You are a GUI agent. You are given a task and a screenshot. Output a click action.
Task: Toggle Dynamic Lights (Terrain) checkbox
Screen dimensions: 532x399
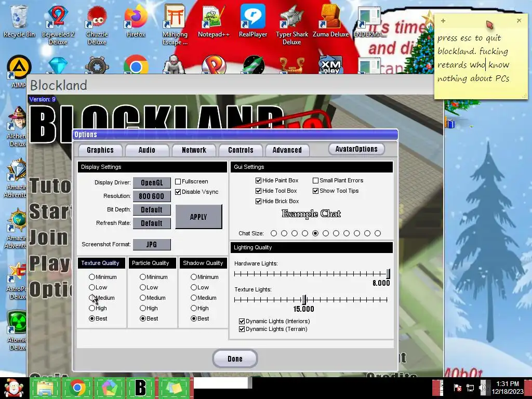[242, 329]
